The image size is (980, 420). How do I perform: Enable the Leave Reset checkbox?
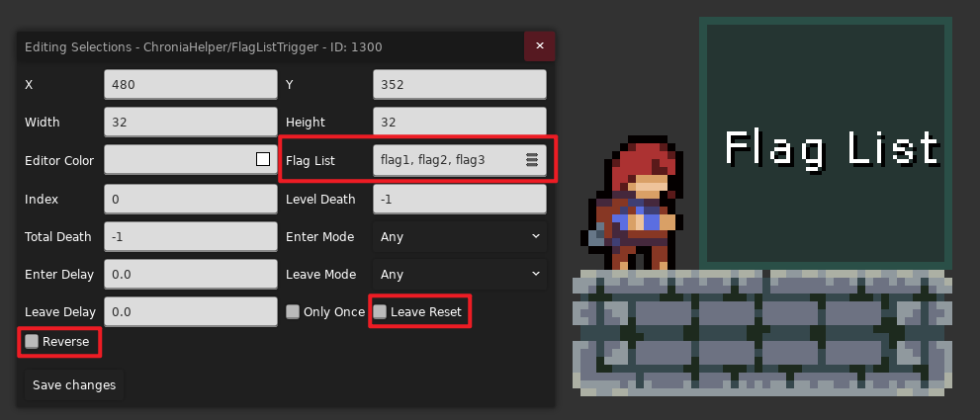[380, 311]
